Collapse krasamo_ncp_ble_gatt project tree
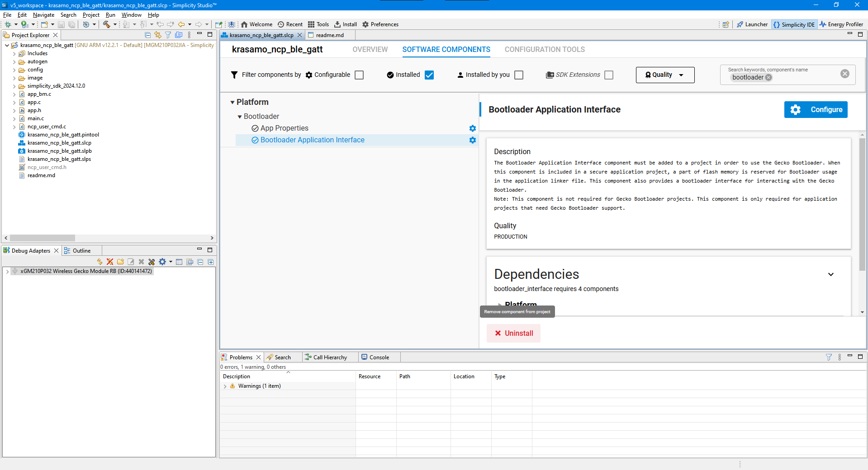 [7, 45]
